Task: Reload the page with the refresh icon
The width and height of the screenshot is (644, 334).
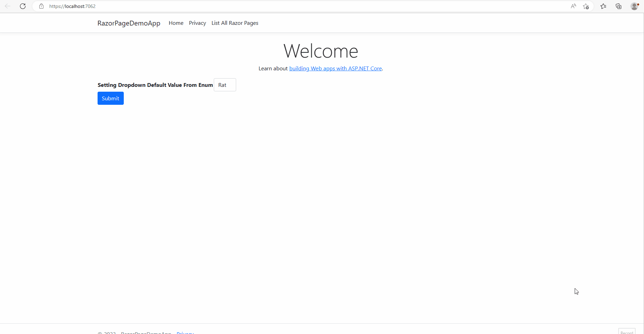Action: tap(23, 6)
